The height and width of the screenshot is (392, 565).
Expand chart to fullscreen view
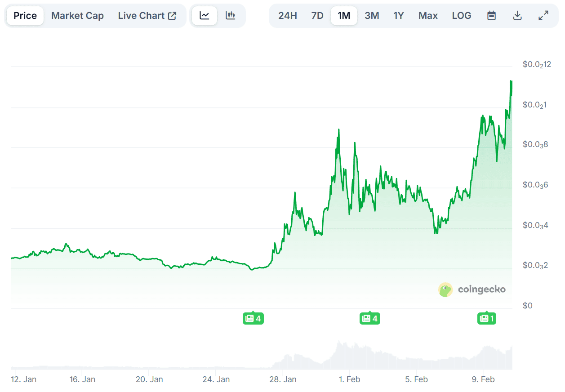tap(543, 15)
